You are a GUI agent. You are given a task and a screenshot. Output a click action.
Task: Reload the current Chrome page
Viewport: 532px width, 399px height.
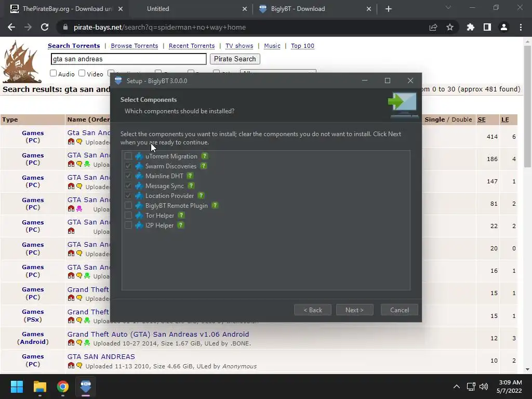[x=45, y=27]
